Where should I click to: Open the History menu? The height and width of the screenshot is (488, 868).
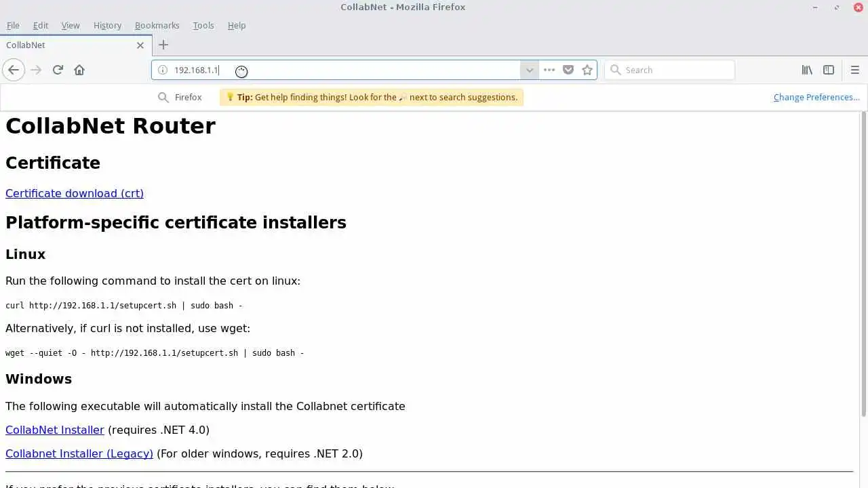pos(107,25)
